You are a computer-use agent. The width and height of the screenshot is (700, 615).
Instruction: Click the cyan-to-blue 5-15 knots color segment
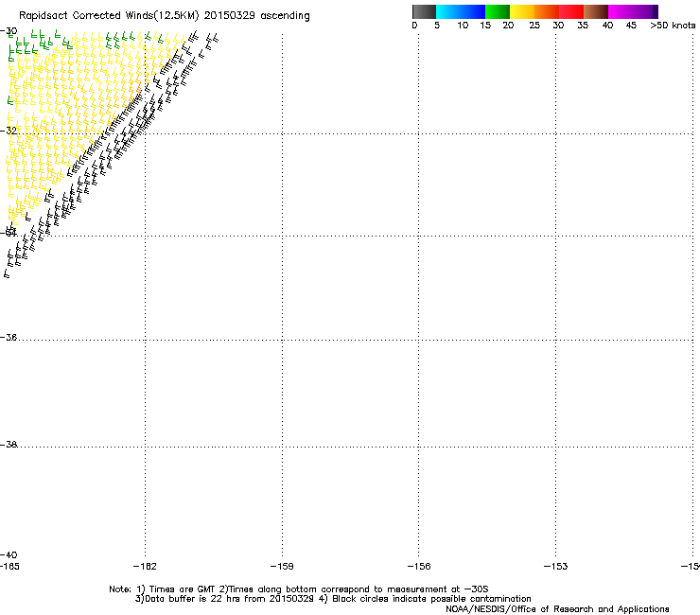tap(461, 11)
